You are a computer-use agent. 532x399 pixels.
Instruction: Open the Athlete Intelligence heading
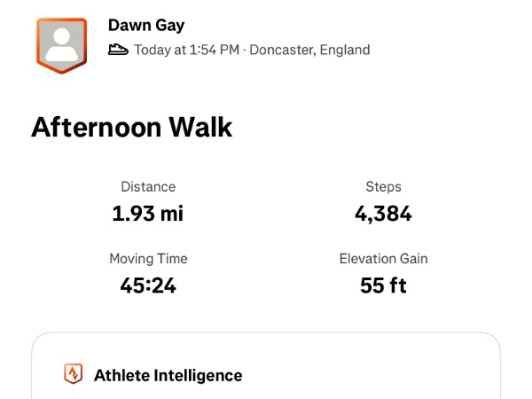168,375
